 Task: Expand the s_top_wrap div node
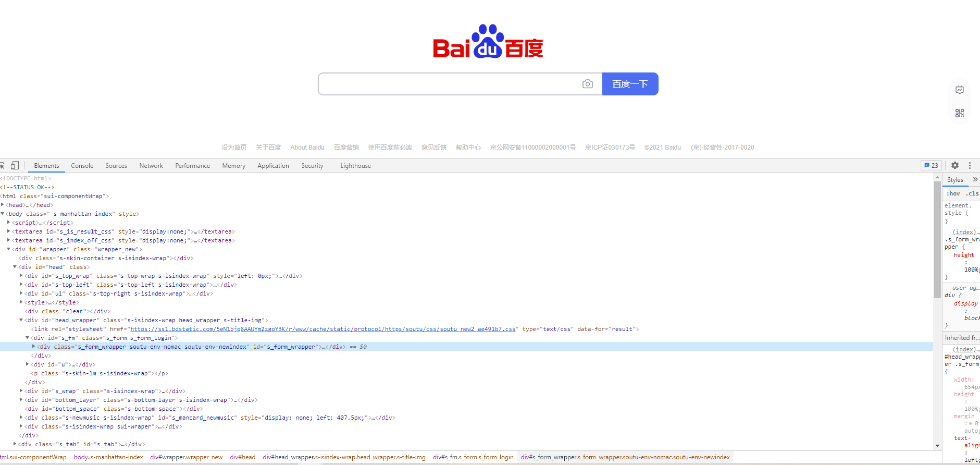click(x=21, y=276)
